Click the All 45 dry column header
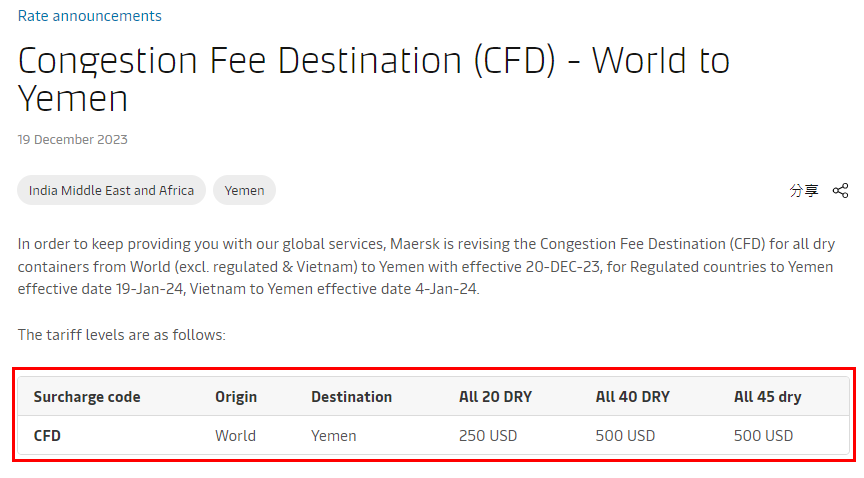Screen dimensions: 864x478 767,397
